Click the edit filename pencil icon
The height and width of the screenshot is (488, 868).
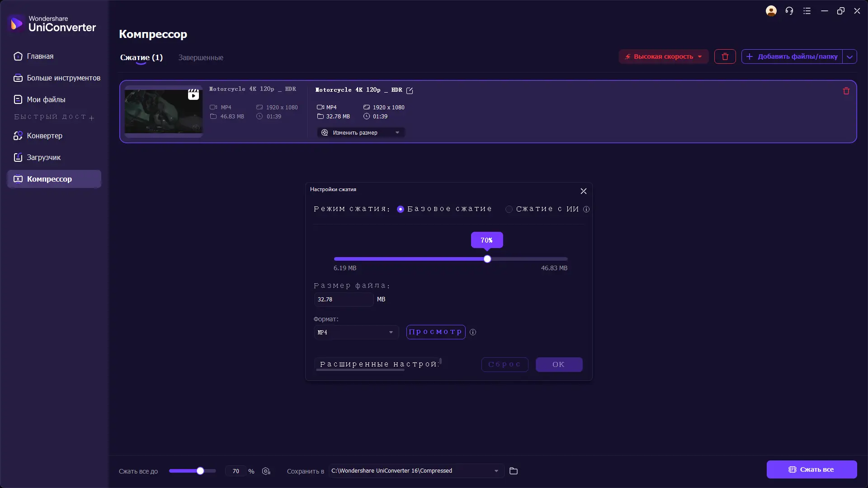click(410, 91)
